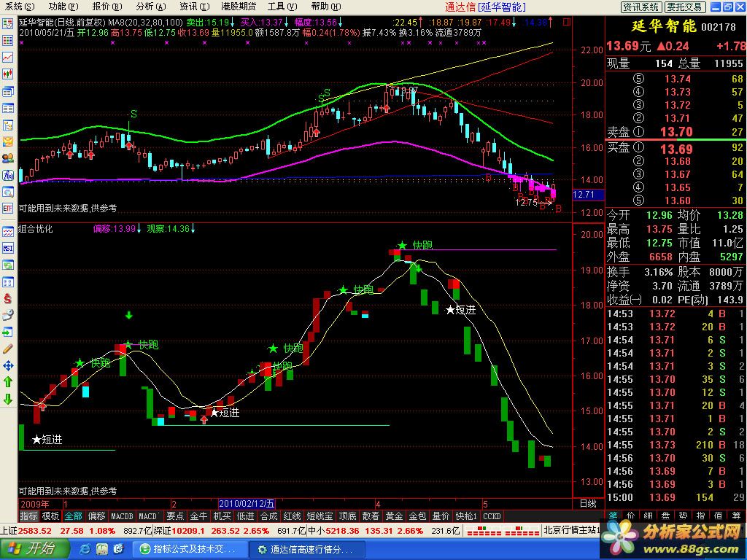Screen dimensions: 747x560
Task: Click the 委托交易 button
Action: (684, 7)
